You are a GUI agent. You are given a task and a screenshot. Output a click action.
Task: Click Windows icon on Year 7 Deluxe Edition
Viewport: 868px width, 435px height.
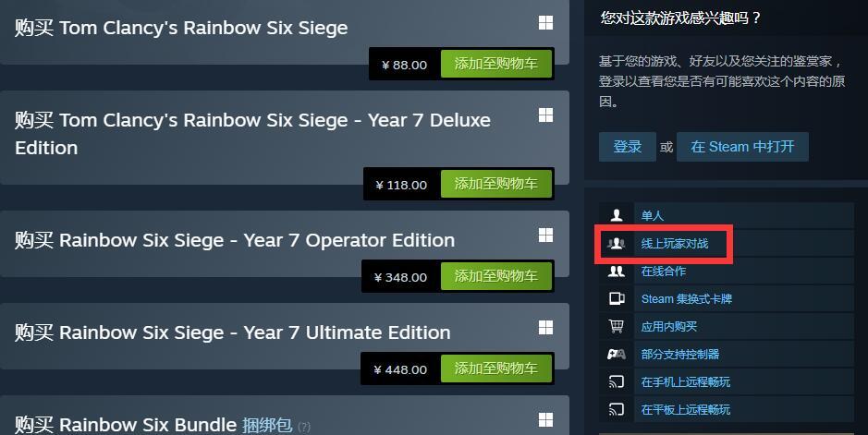[x=545, y=115]
